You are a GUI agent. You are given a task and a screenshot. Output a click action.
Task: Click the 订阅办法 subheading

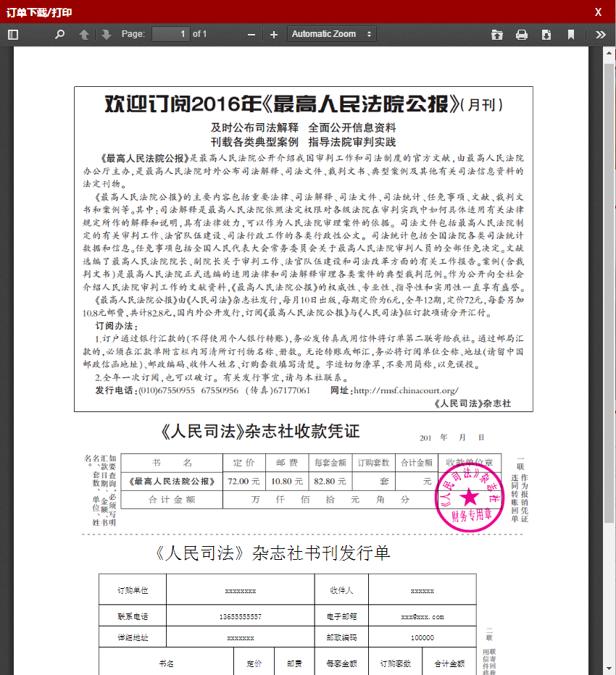coord(116,326)
